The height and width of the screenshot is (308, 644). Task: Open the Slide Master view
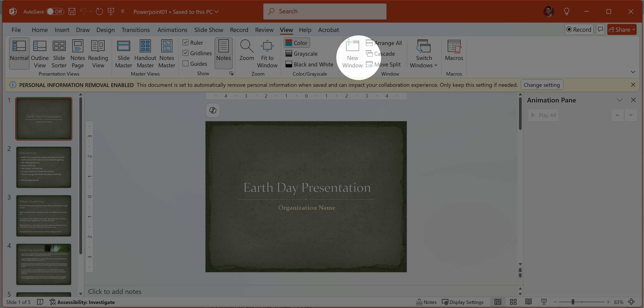click(123, 53)
